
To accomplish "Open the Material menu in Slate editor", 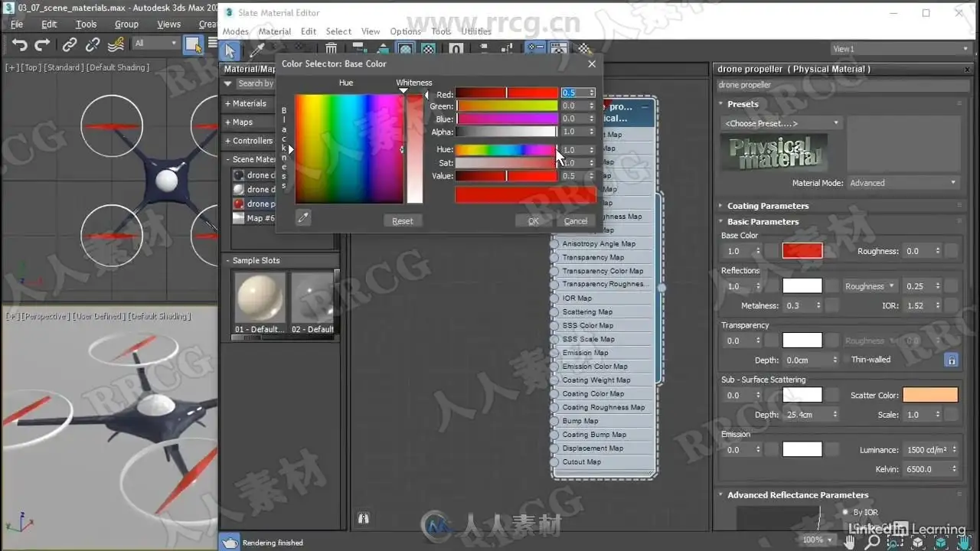I will point(275,31).
